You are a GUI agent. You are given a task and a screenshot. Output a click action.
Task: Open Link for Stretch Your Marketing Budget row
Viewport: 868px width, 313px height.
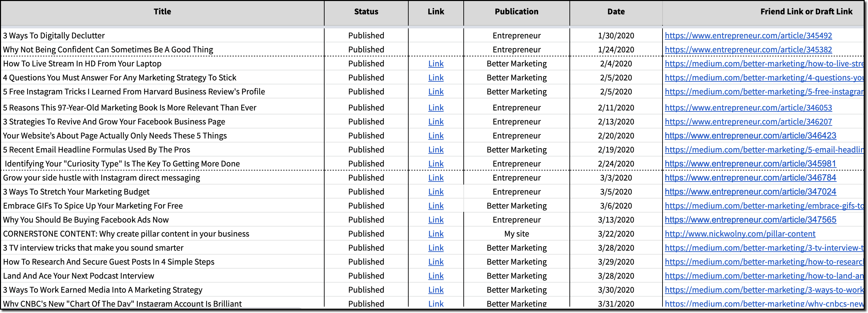click(436, 192)
